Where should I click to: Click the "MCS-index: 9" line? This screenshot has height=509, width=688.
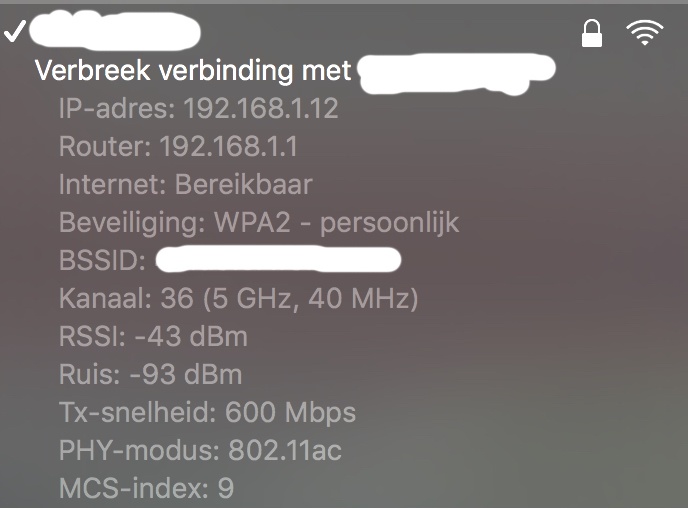146,489
